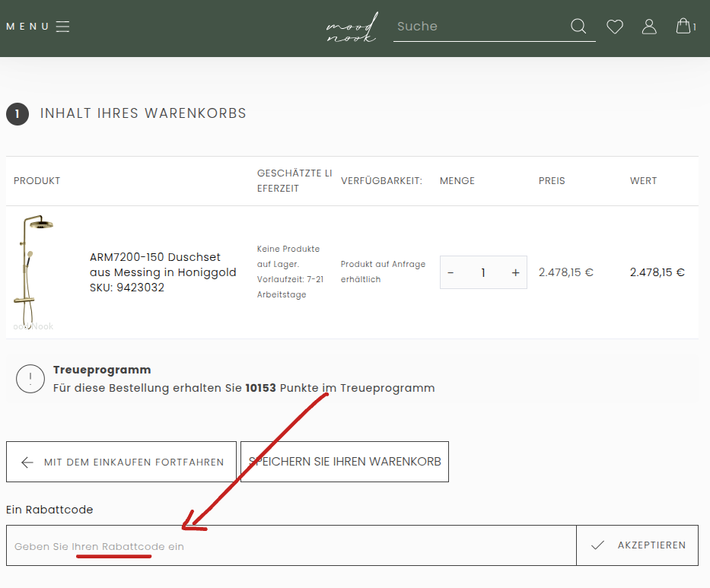The image size is (710, 588).
Task: Decrease quantity with minus button
Action: pyautogui.click(x=451, y=272)
